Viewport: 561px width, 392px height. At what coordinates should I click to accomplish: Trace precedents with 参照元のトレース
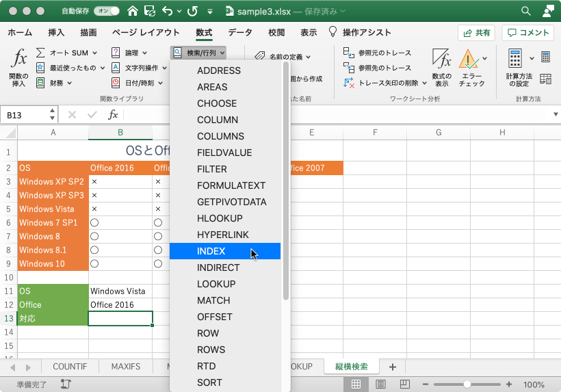[377, 53]
